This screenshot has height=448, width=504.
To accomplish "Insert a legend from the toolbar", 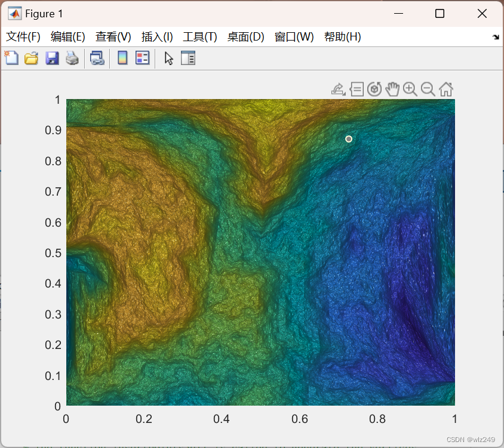I will tap(142, 58).
